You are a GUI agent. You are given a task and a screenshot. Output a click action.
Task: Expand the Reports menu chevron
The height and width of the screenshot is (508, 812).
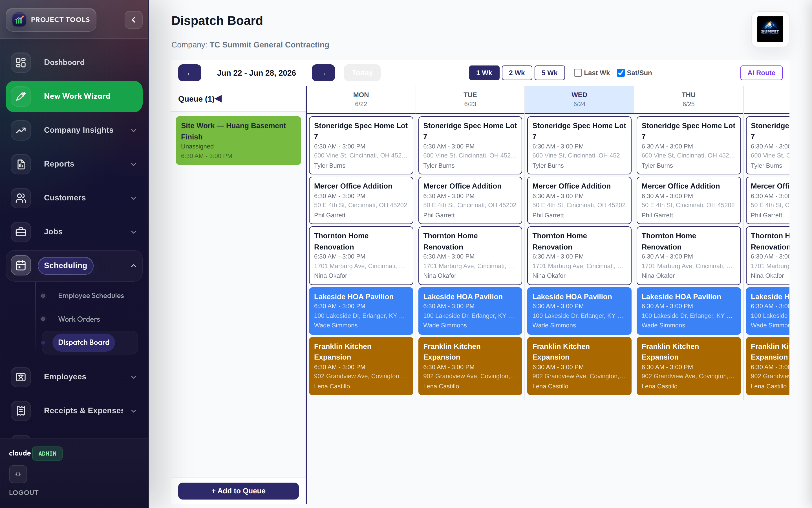click(x=134, y=164)
